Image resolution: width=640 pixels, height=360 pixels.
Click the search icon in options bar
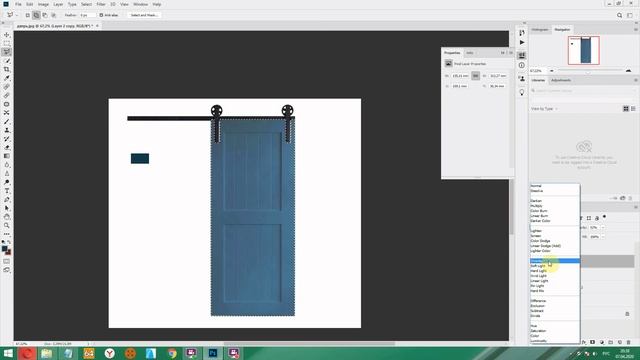tap(620, 15)
